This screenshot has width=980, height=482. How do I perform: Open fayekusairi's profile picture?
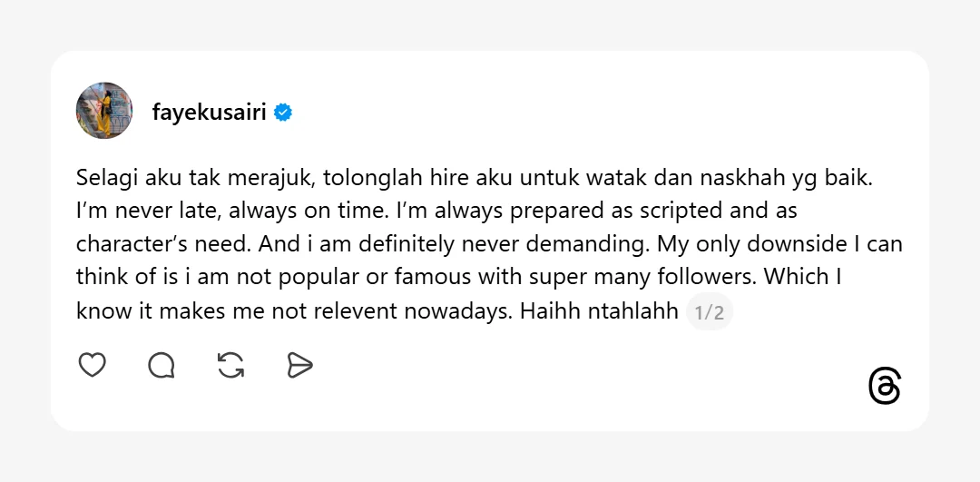tap(104, 111)
